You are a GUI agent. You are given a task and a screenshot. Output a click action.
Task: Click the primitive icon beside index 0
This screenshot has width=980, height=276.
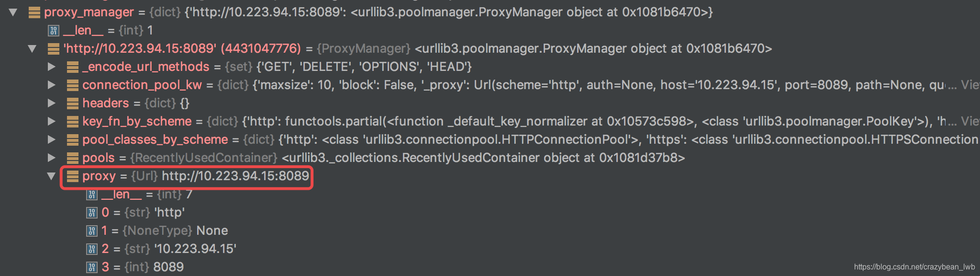coord(92,212)
